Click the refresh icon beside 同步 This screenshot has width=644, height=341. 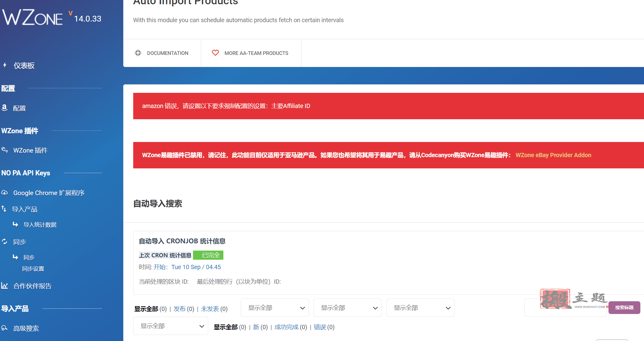coord(5,241)
